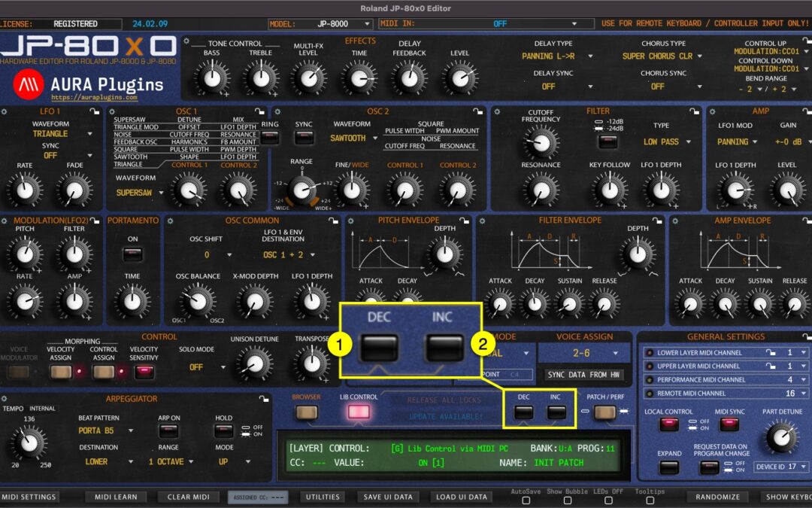Toggle the arpeggiator HOLD switch
The image size is (812, 508).
(x=223, y=430)
